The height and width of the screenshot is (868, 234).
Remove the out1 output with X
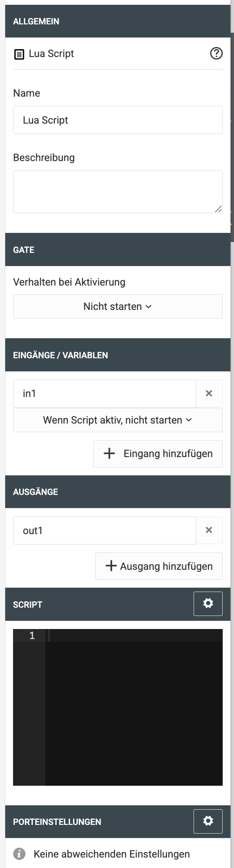[209, 530]
